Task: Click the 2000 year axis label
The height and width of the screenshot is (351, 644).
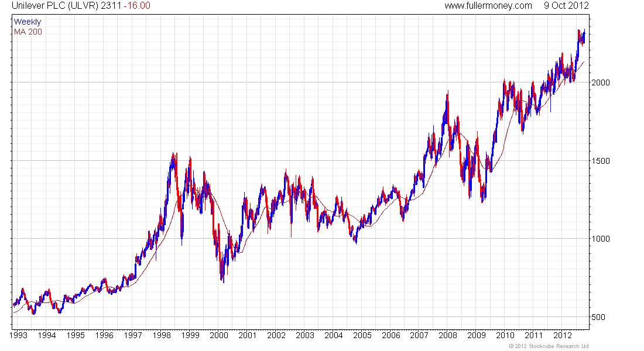Action: pyautogui.click(x=219, y=335)
